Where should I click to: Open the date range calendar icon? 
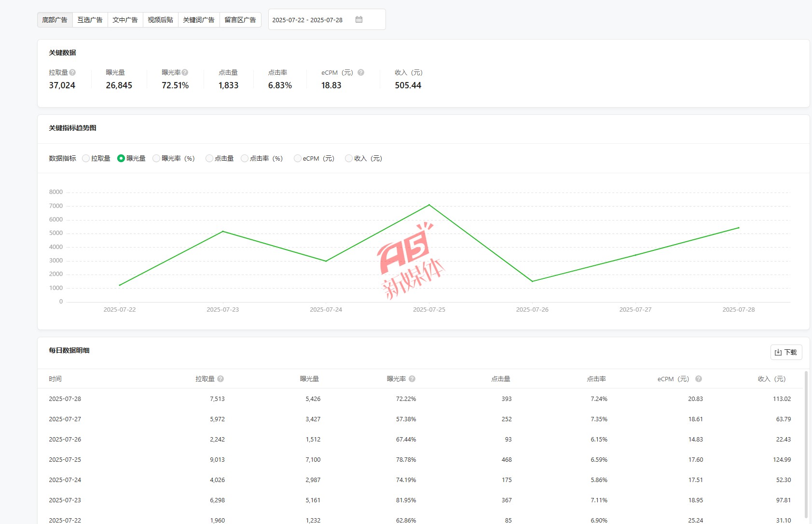359,19
